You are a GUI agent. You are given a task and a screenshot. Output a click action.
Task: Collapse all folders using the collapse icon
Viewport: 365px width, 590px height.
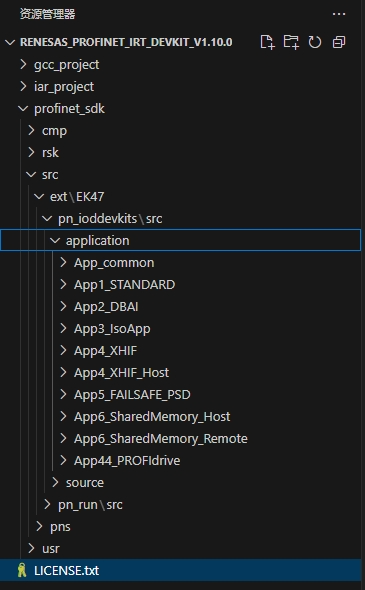pyautogui.click(x=339, y=42)
